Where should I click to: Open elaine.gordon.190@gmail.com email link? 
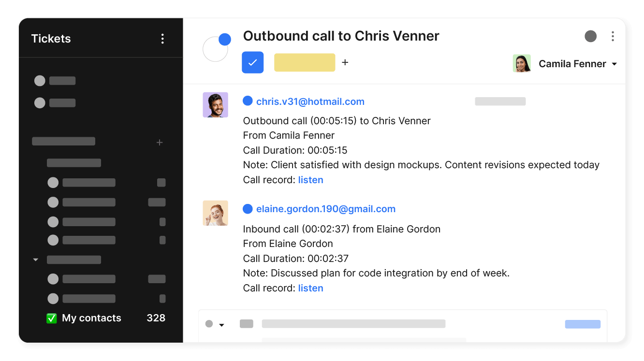coord(325,209)
